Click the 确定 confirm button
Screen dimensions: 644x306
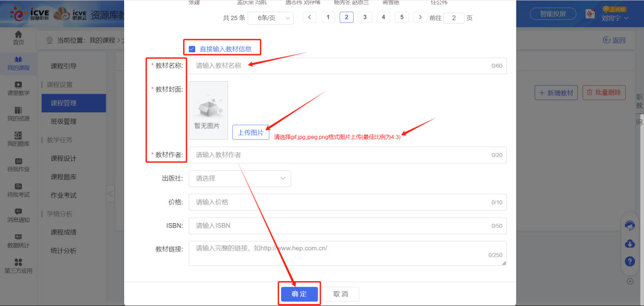(299, 294)
